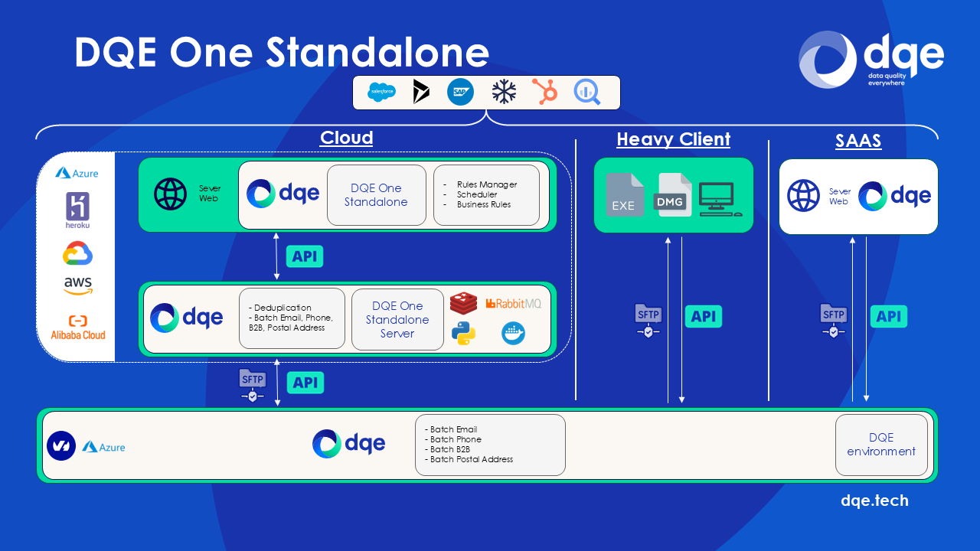Image resolution: width=980 pixels, height=551 pixels.
Task: Click the 'Business Rules' list entry
Action: click(x=484, y=204)
